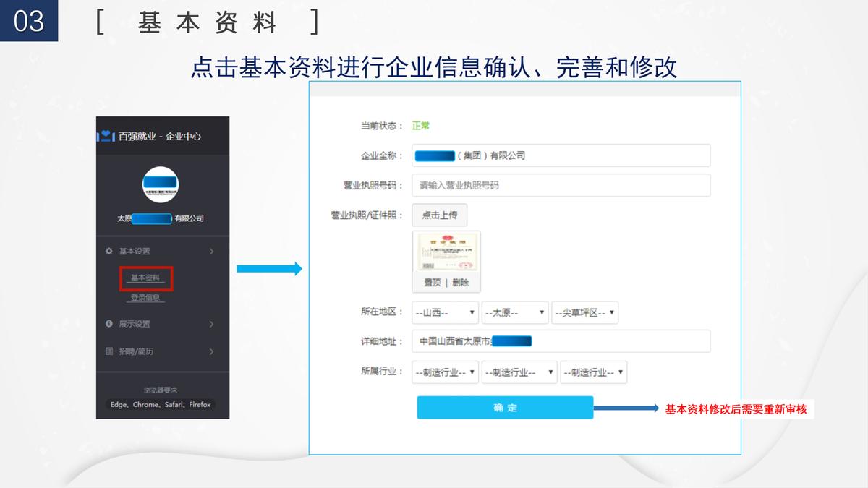Click the 展示设置 info icon
868x488 pixels.
click(x=109, y=324)
